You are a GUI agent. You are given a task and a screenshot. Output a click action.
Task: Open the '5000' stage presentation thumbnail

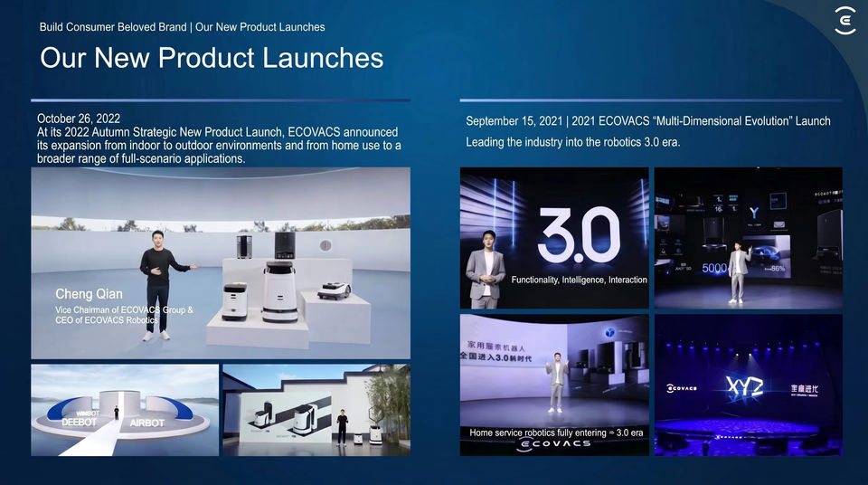click(749, 238)
